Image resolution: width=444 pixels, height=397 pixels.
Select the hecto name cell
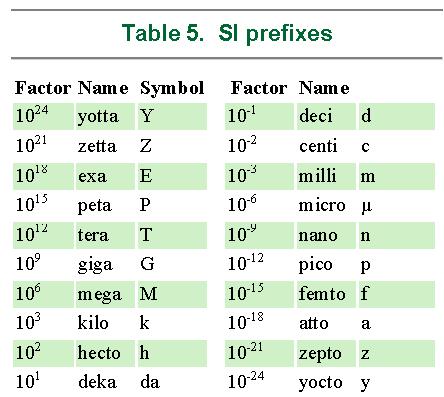[x=105, y=353]
